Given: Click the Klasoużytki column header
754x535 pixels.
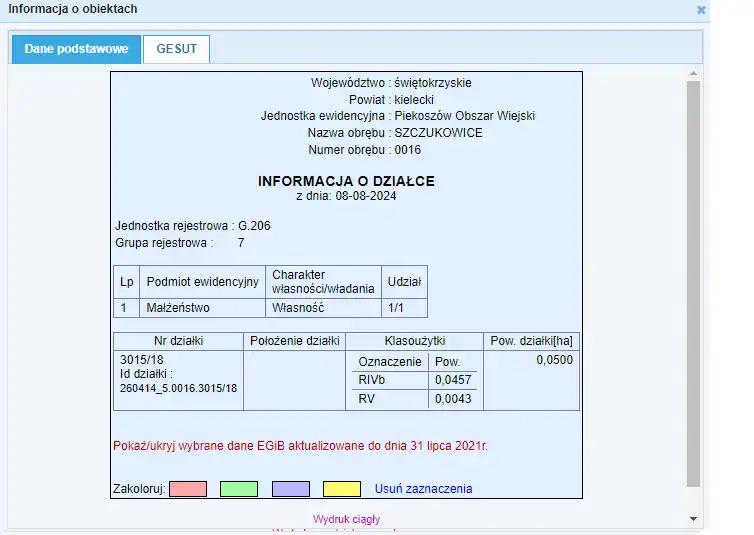Looking at the screenshot, I should coord(414,341).
